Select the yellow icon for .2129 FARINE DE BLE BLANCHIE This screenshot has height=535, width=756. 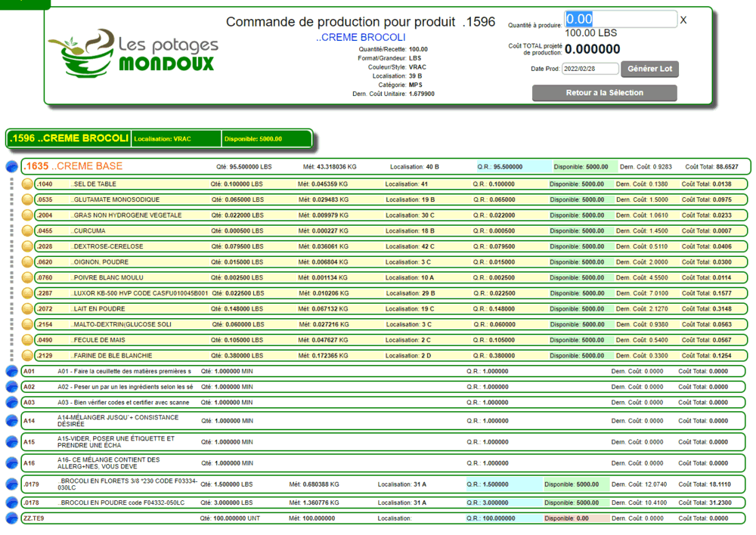point(27,356)
